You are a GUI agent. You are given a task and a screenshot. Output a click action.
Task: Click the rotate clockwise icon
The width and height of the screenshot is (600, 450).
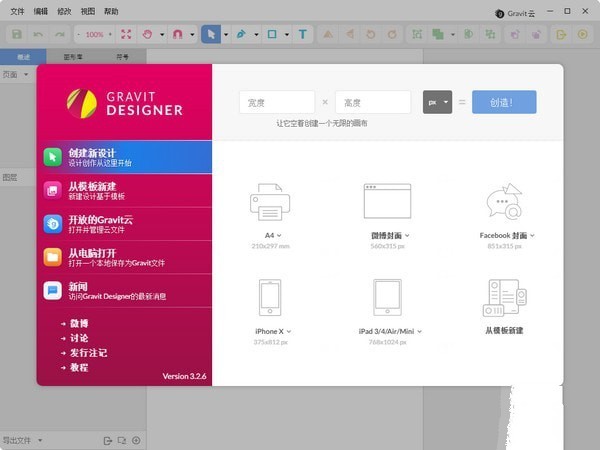point(392,34)
